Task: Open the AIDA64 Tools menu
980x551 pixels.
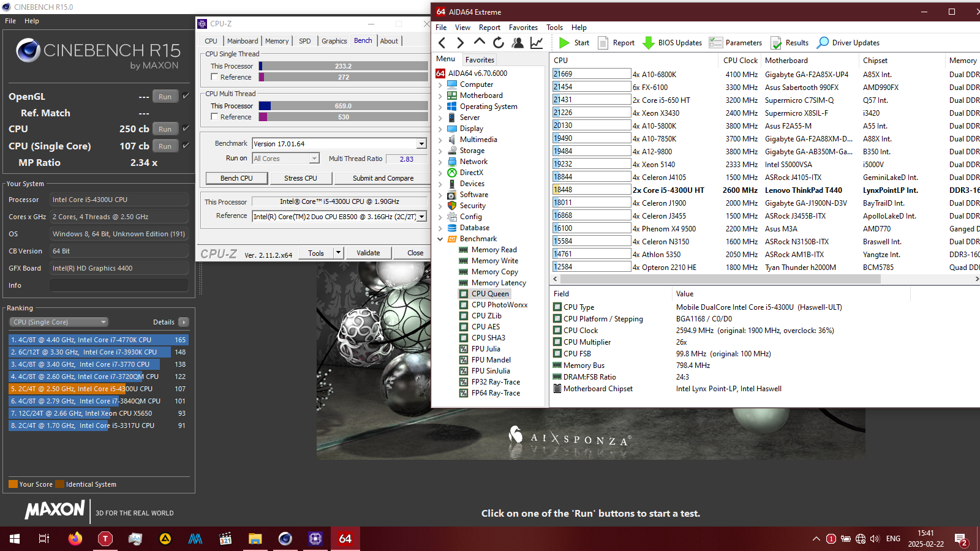Action: tap(554, 28)
